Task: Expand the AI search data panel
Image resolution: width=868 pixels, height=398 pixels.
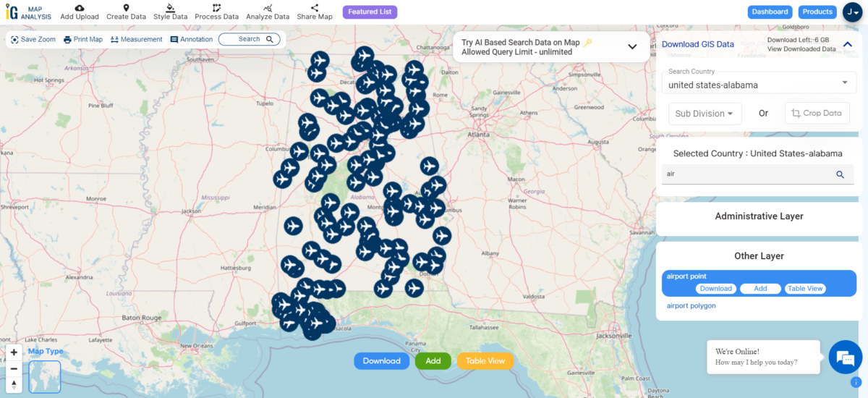Action: pyautogui.click(x=632, y=46)
